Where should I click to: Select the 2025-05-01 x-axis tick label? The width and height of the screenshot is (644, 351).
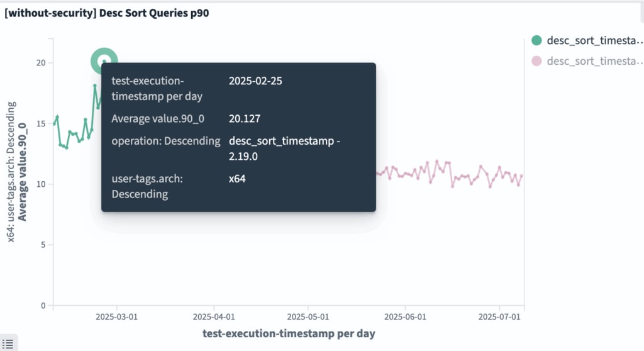[x=308, y=317]
